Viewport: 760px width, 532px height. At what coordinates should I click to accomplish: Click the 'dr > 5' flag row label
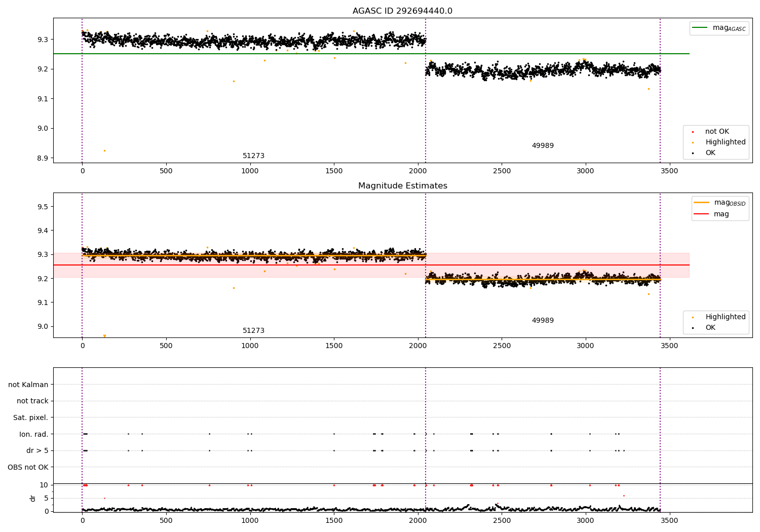tap(37, 451)
